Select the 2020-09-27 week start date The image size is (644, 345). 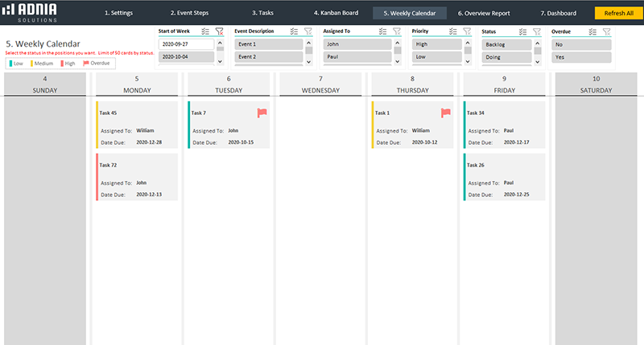(186, 44)
